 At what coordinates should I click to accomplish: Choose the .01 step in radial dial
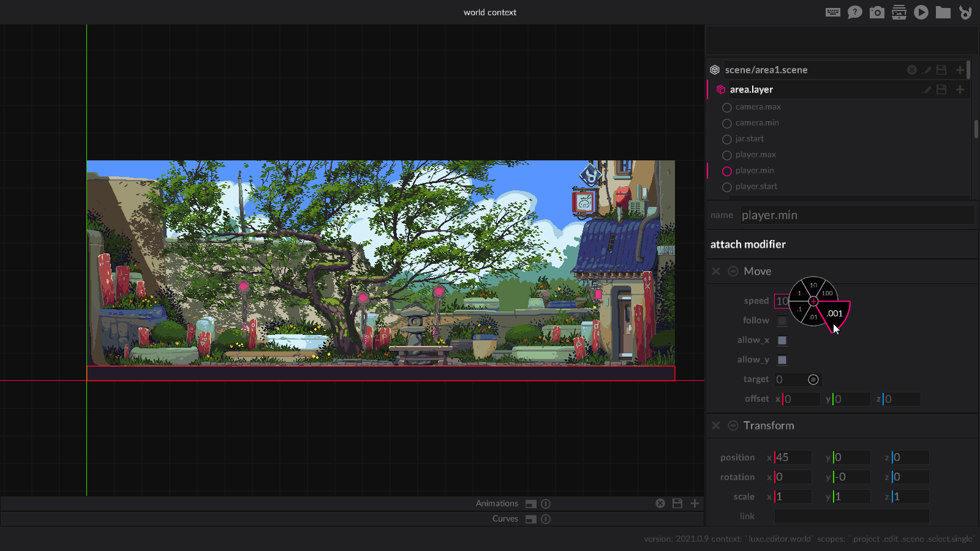(813, 317)
